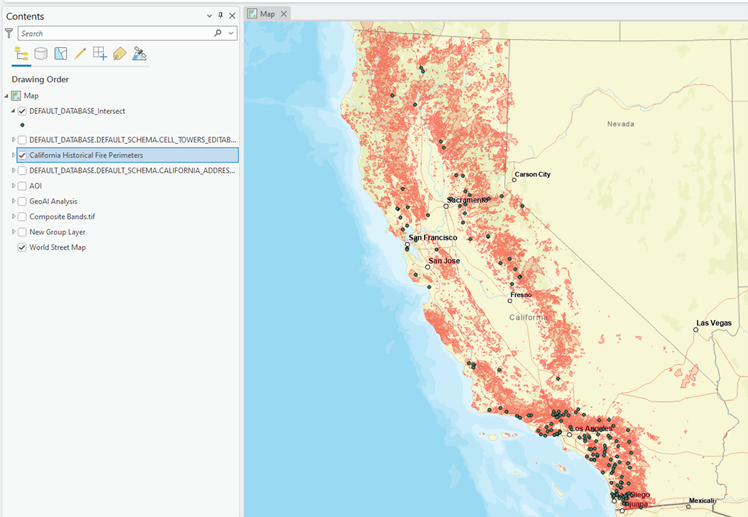This screenshot has height=517, width=748.
Task: Click the Las Vegas label on map
Action: (x=714, y=323)
